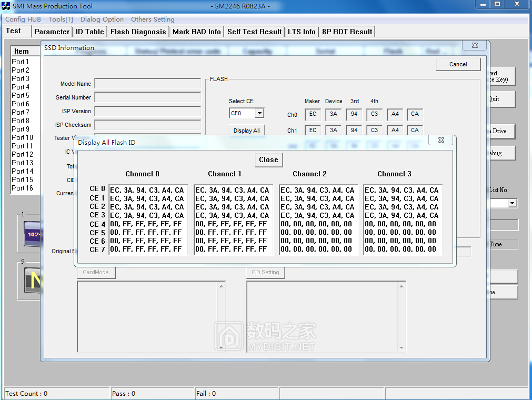Close the SSD Information window

tap(474, 46)
